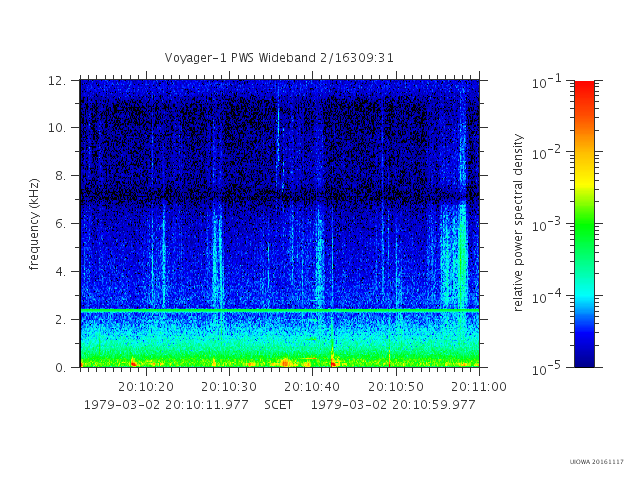This screenshot has width=640, height=480.
Task: Select end time 1979-03-02 20:10:59.977
Action: [x=393, y=405]
